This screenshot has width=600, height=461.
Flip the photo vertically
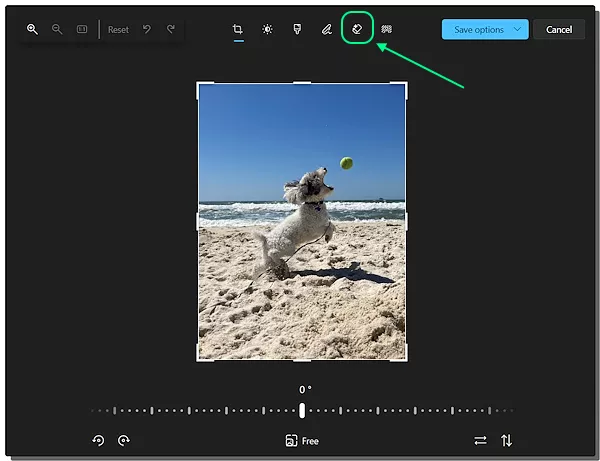point(506,441)
